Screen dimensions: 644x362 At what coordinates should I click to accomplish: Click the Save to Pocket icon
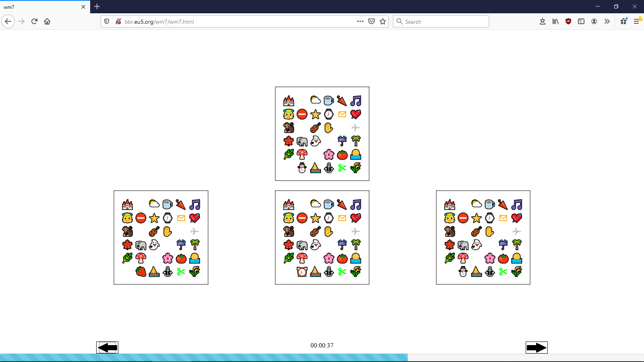372,21
